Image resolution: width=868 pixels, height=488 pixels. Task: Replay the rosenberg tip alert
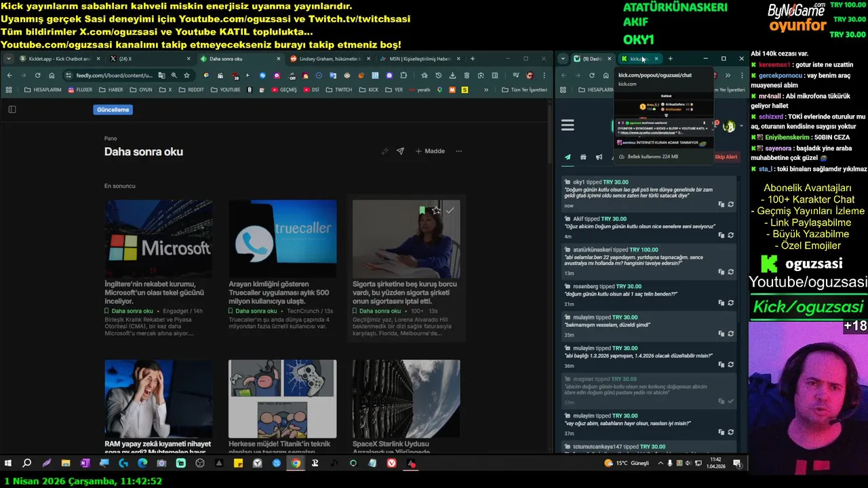[731, 302]
